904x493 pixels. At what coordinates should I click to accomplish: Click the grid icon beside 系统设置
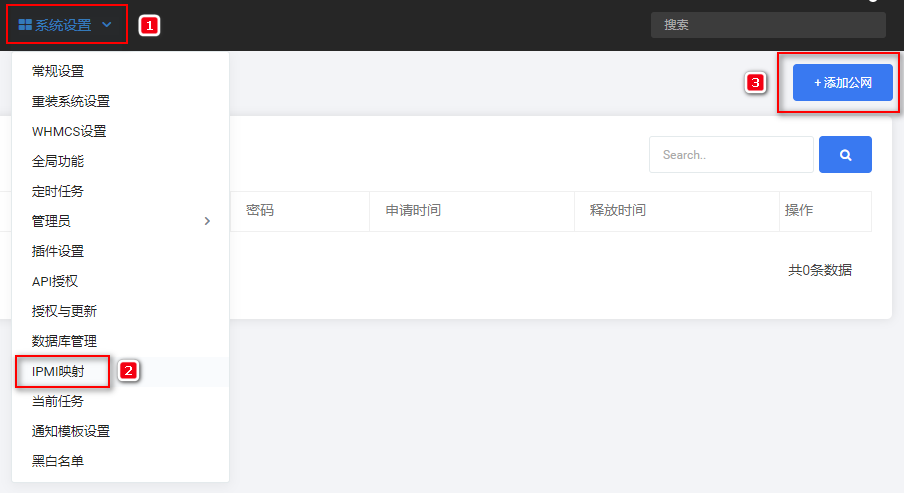(x=25, y=25)
